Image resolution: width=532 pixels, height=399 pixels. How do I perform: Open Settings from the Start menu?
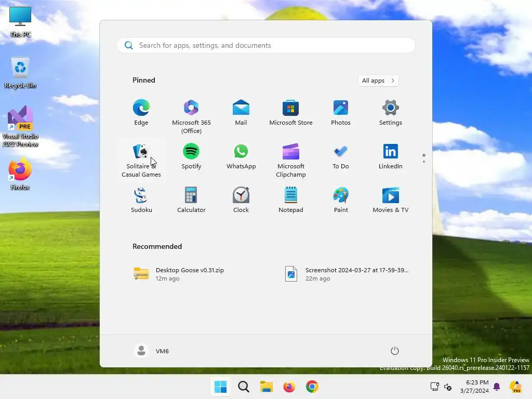(391, 113)
